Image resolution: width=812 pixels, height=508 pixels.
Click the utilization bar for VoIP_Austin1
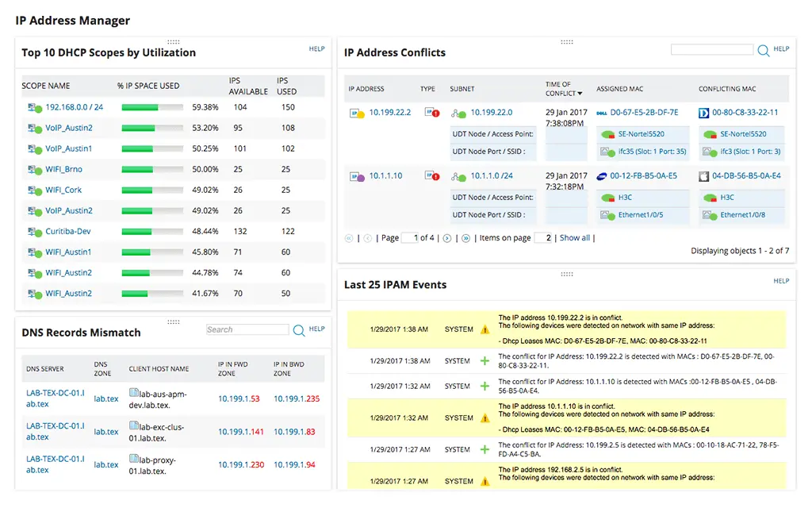pyautogui.click(x=151, y=148)
